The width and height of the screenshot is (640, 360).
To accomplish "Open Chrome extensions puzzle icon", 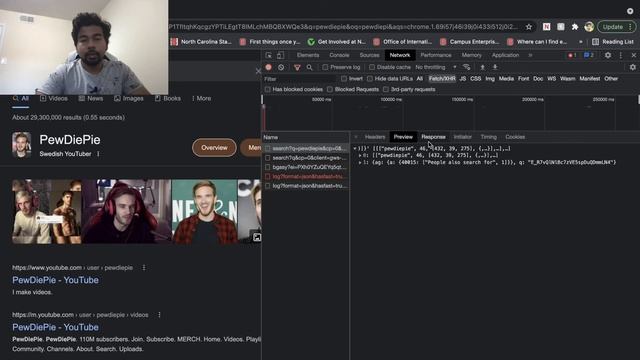I will click(x=575, y=27).
